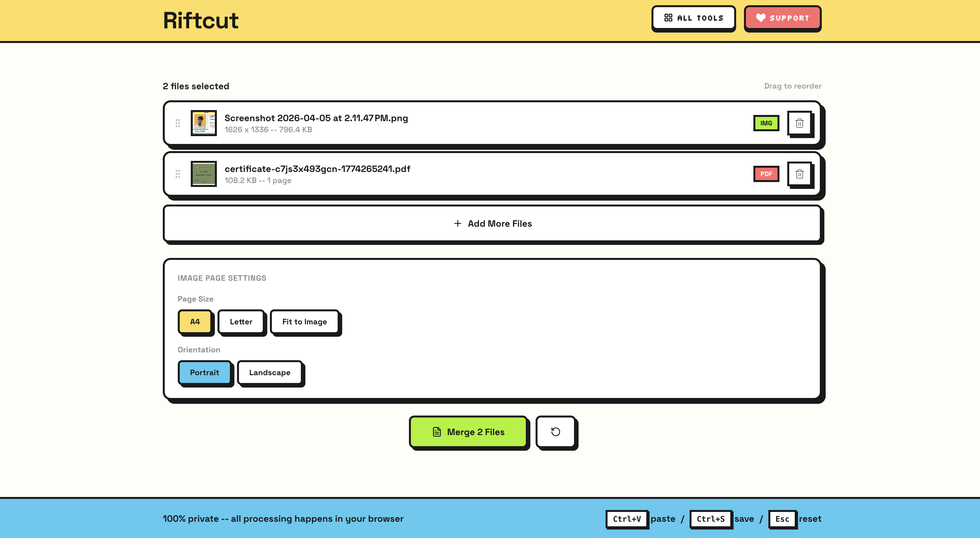The width and height of the screenshot is (980, 538).
Task: Switch orientation to Landscape
Action: pyautogui.click(x=269, y=373)
